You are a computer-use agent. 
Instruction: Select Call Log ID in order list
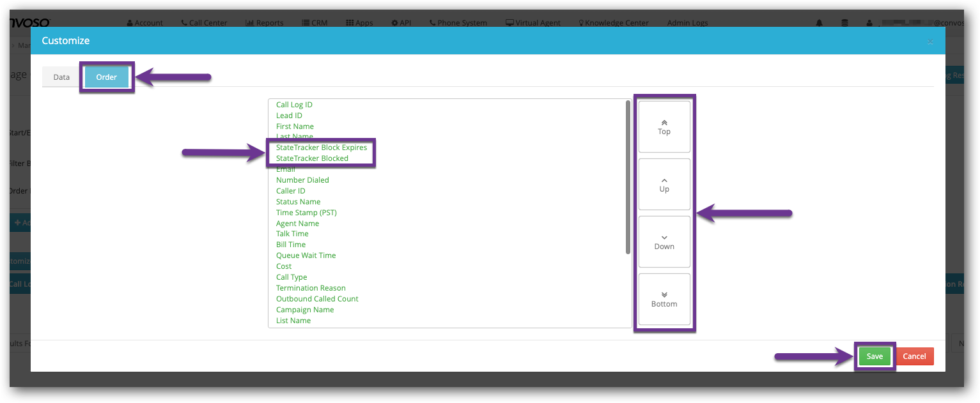tap(294, 105)
